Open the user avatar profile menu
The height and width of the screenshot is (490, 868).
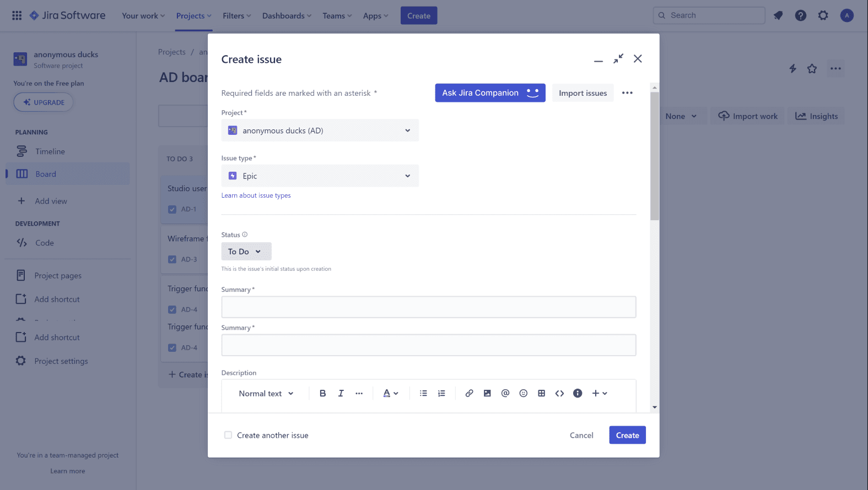tap(847, 15)
